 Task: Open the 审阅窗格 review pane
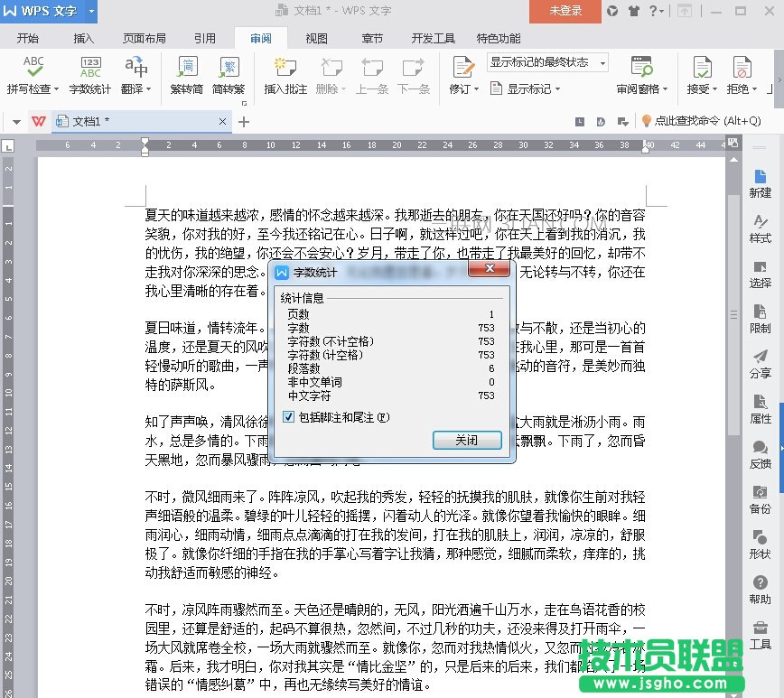click(x=641, y=68)
